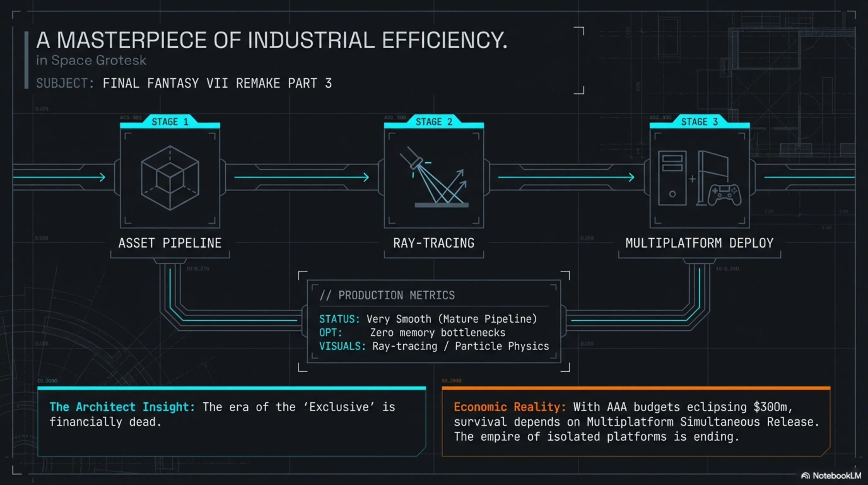Click the game controller icon
The image size is (868, 485).
(x=724, y=195)
